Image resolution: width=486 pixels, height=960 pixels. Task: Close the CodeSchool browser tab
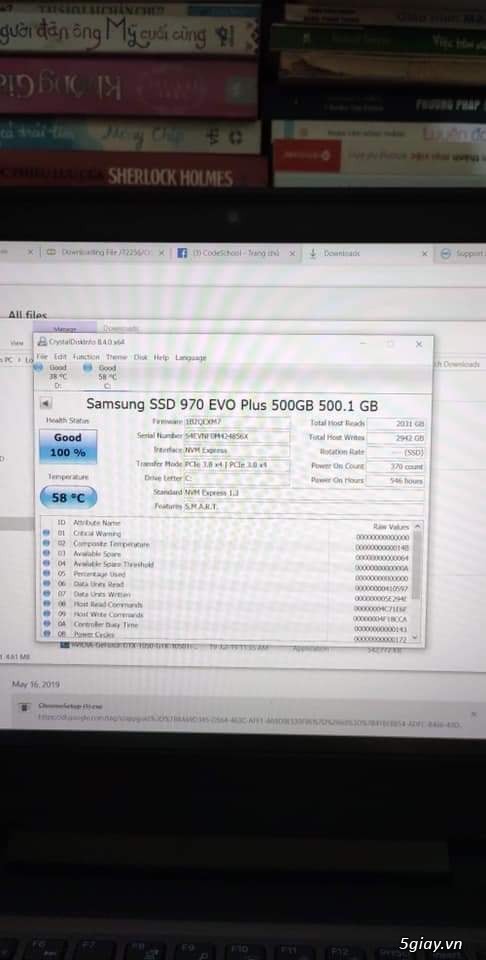coord(293,253)
